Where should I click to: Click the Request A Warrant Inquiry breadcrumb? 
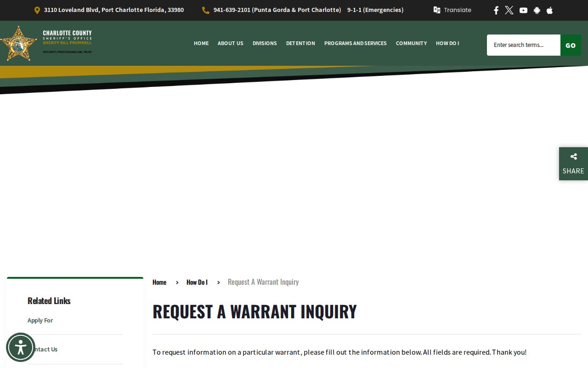tap(263, 282)
